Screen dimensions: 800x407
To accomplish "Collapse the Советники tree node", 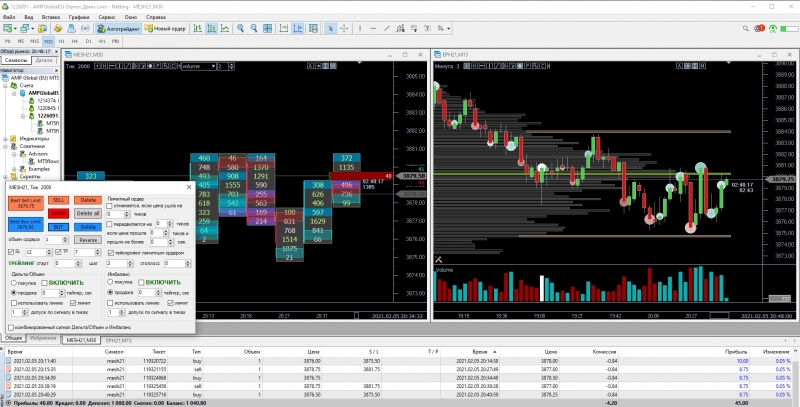I will coord(6,146).
